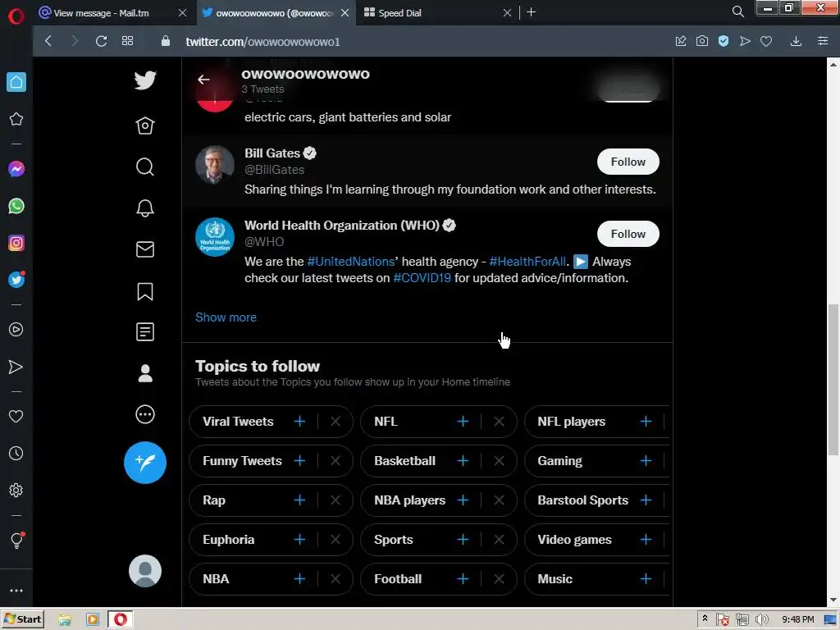Follow Gaming topic plus
Image resolution: width=840 pixels, height=630 pixels.
(646, 461)
